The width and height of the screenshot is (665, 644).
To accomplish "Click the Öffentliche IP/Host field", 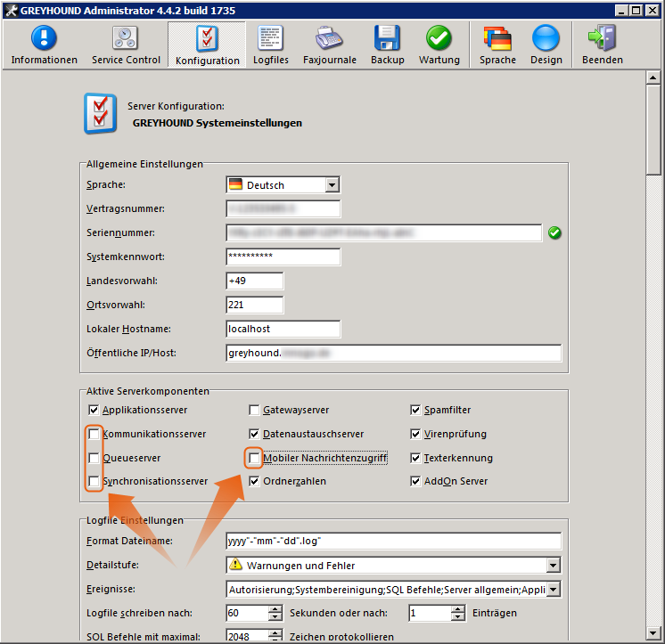I will [x=394, y=353].
